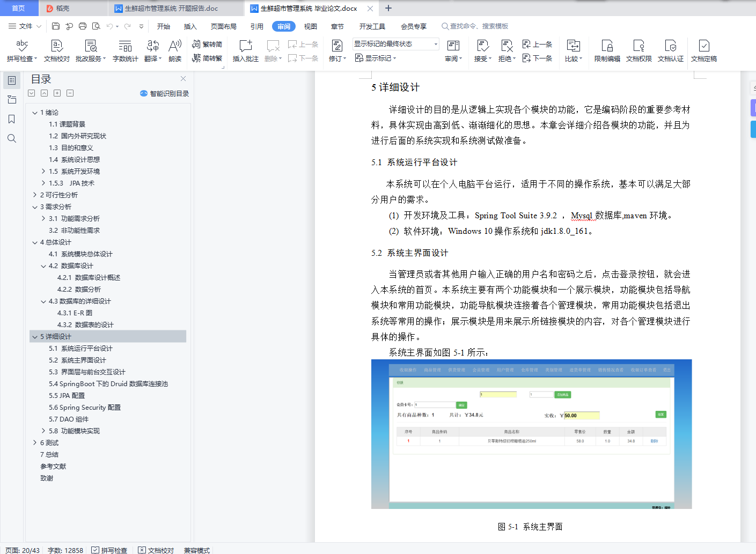Viewport: 756px width, 554px height.
Task: Click the minus box icon in 目录 header
Action: pos(70,93)
